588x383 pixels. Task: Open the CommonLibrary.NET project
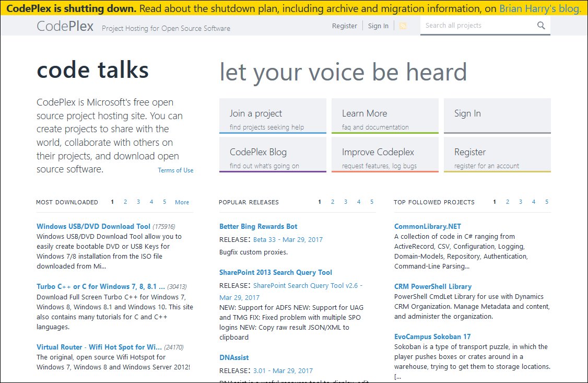428,226
